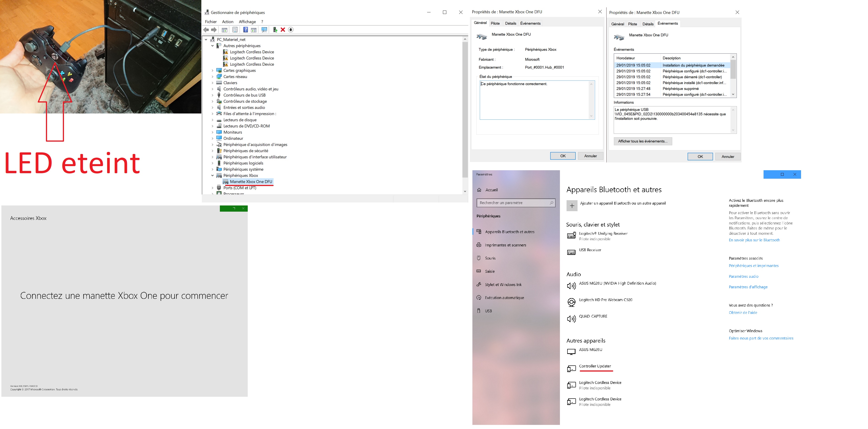Click Obtenir de l'aide link
The width and height of the screenshot is (868, 429).
click(743, 313)
